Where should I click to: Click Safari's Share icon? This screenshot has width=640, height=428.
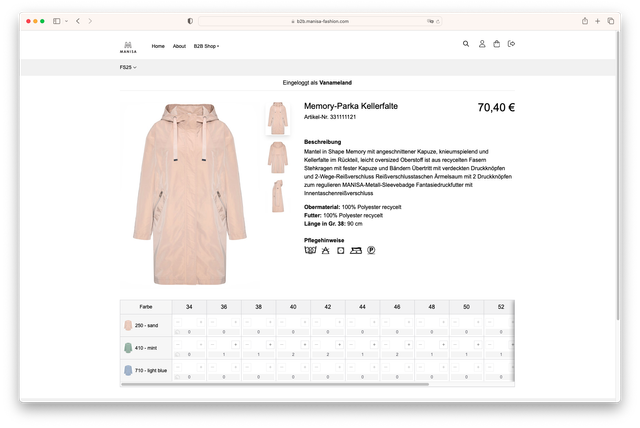(x=584, y=20)
